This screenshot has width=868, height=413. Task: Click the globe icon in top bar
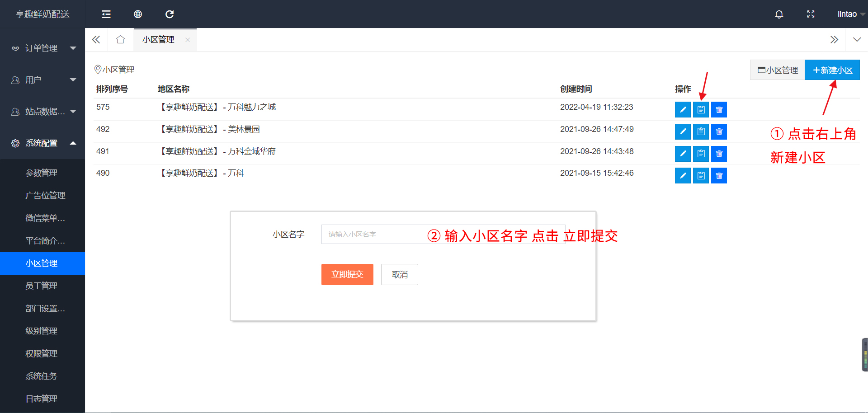pos(138,14)
